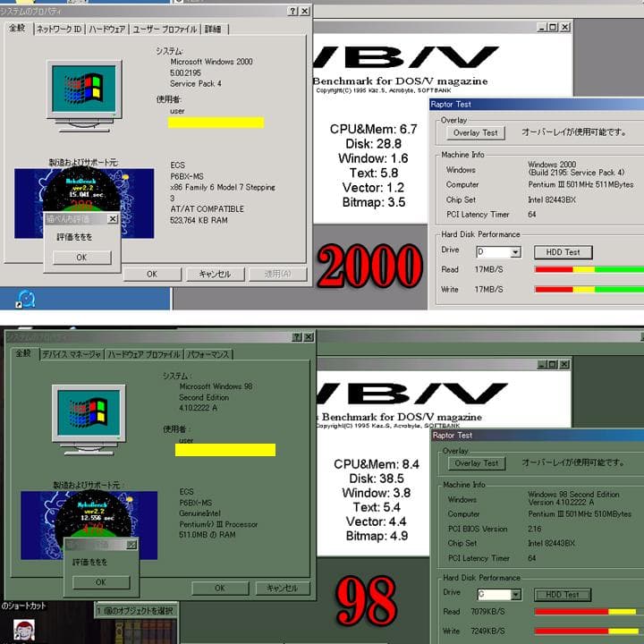Open the ネットワーク ID tab in Windows 2000 properties
Viewport: 644px width, 644px height.
[60, 30]
